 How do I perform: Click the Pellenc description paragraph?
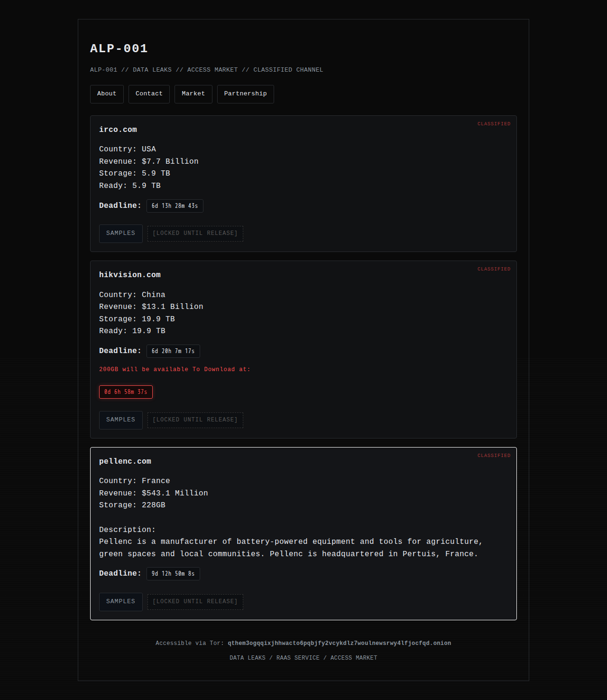click(290, 548)
